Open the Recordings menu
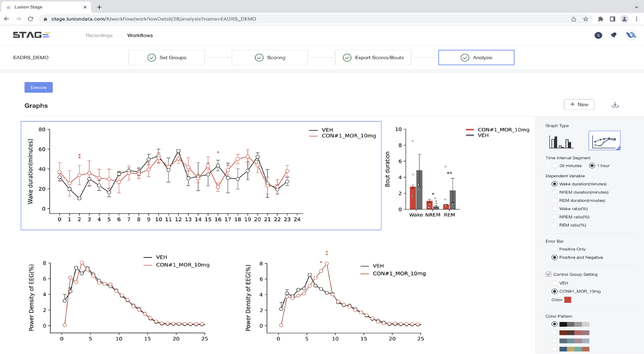Viewport: 644px width, 354px height. [x=99, y=35]
